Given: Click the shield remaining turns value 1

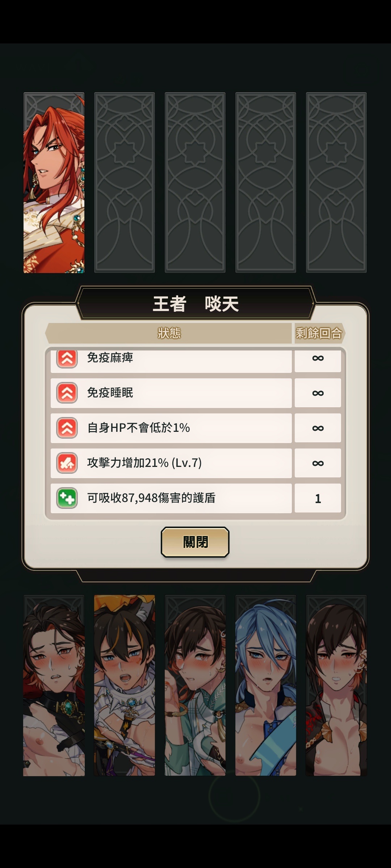Looking at the screenshot, I should point(318,498).
